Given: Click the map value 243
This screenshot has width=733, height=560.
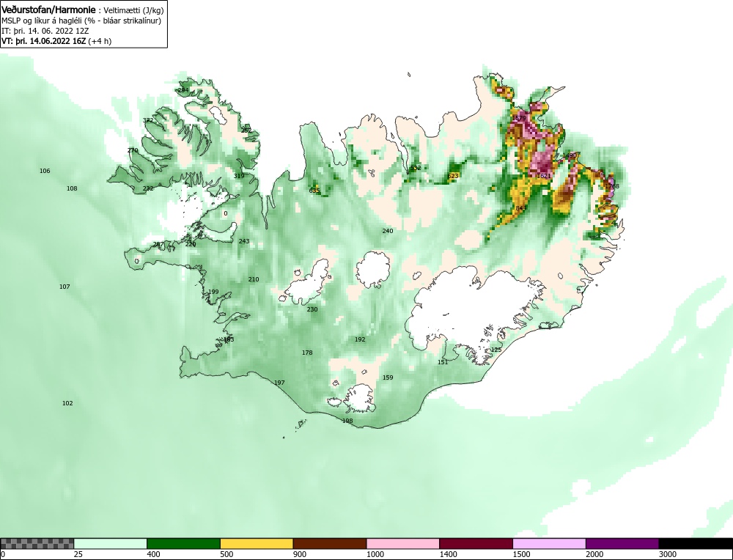Looking at the screenshot, I should point(244,241).
